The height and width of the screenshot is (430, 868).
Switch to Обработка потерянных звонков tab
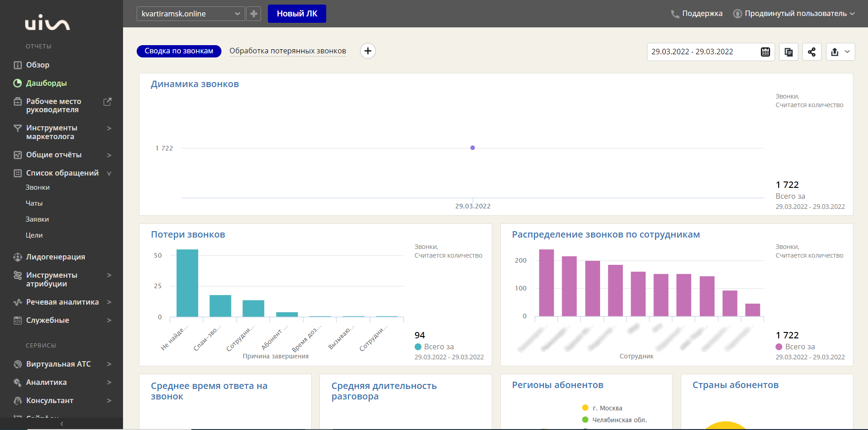[288, 51]
